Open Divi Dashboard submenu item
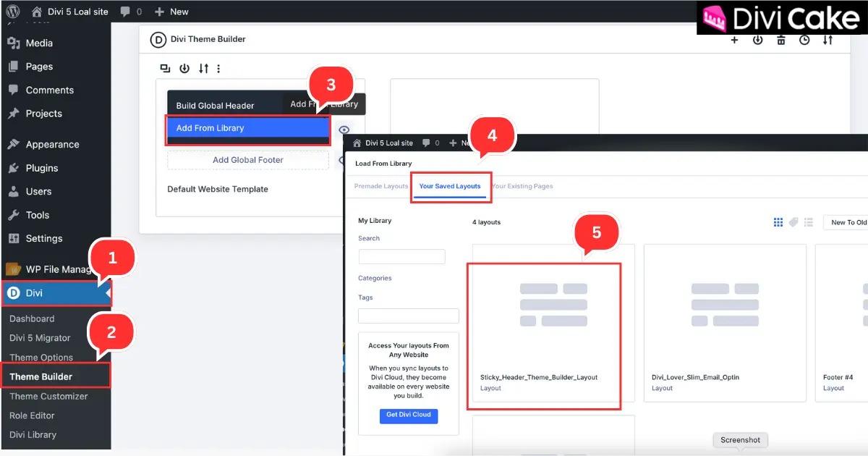Viewport: 868px width, 456px height. [x=32, y=318]
